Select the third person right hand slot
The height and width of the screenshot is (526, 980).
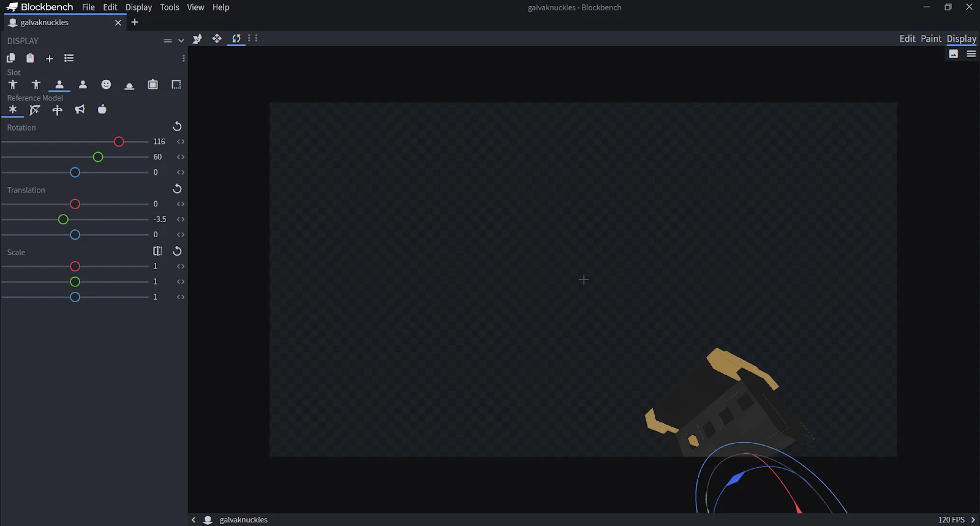tap(13, 85)
